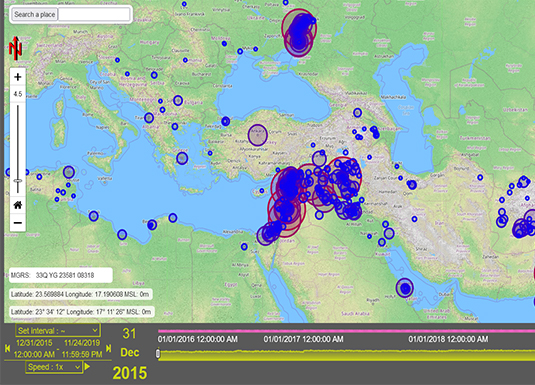The height and width of the screenshot is (385, 535).
Task: Jump to timeline start skip-back icon
Action: [8, 348]
